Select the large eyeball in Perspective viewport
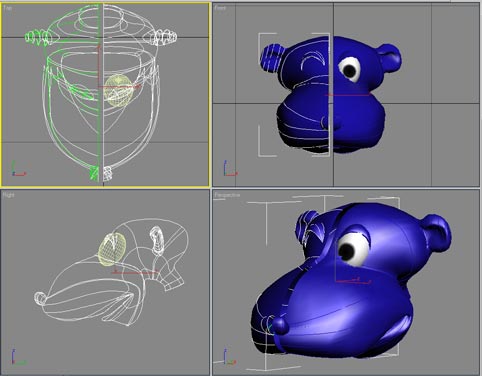The height and width of the screenshot is (376, 482). (x=353, y=249)
